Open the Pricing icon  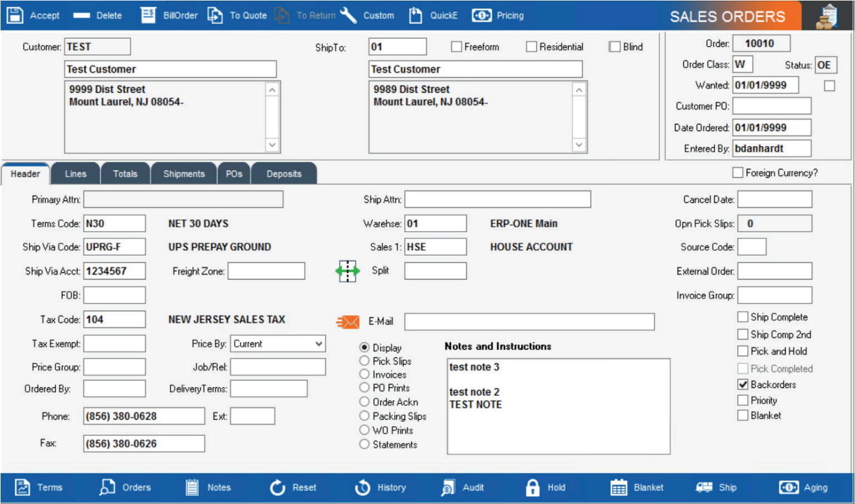(x=482, y=15)
